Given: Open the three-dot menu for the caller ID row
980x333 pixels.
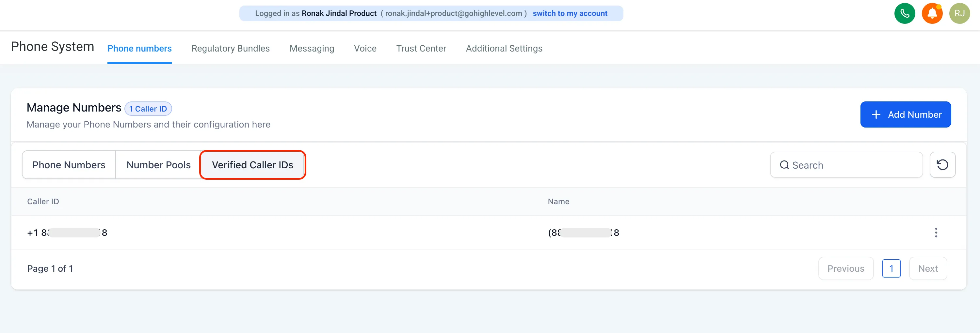Looking at the screenshot, I should click(936, 232).
